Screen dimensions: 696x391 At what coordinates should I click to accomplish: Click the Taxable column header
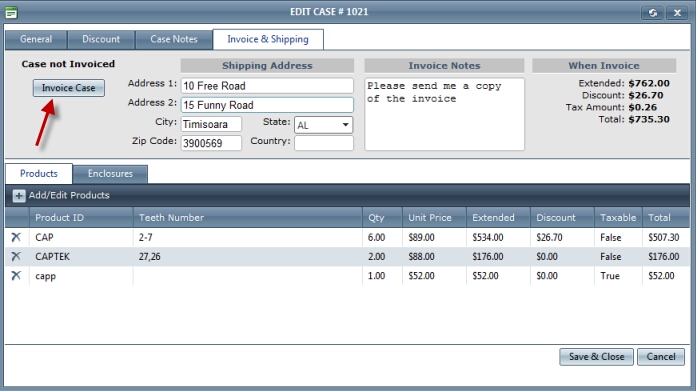(618, 217)
